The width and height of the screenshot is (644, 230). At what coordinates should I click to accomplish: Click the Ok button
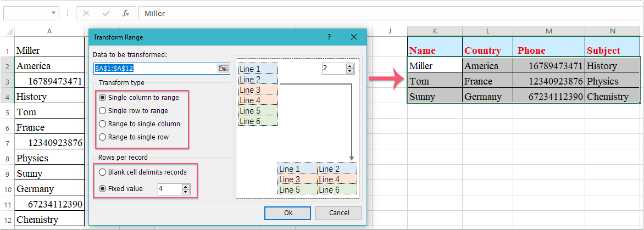(288, 212)
